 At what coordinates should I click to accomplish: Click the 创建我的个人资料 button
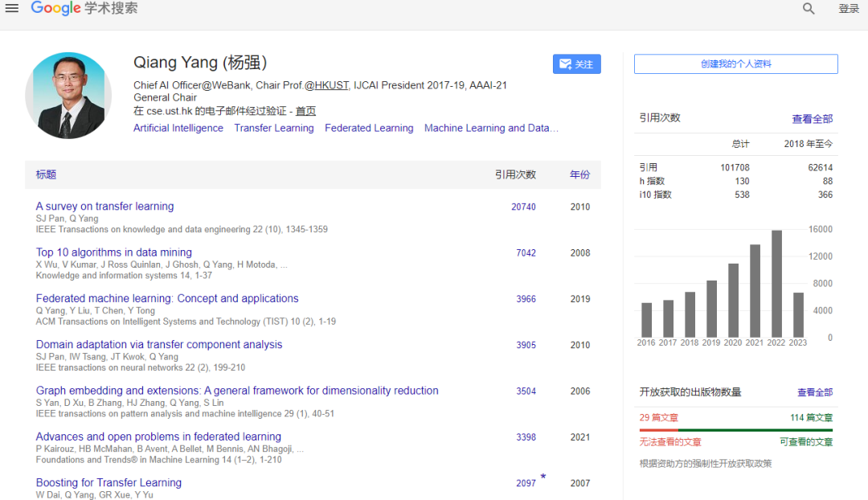click(x=735, y=64)
